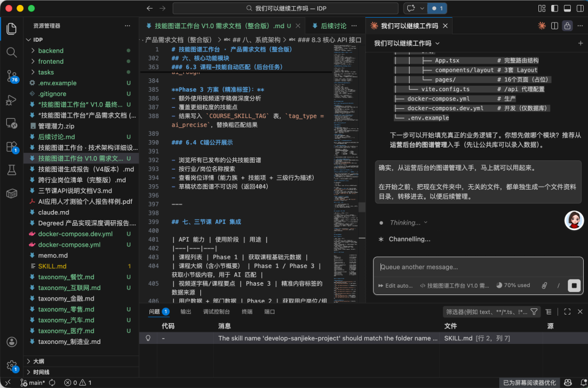Select the 端口 panel tab
Viewport: 588px width, 388px height.
click(x=269, y=312)
